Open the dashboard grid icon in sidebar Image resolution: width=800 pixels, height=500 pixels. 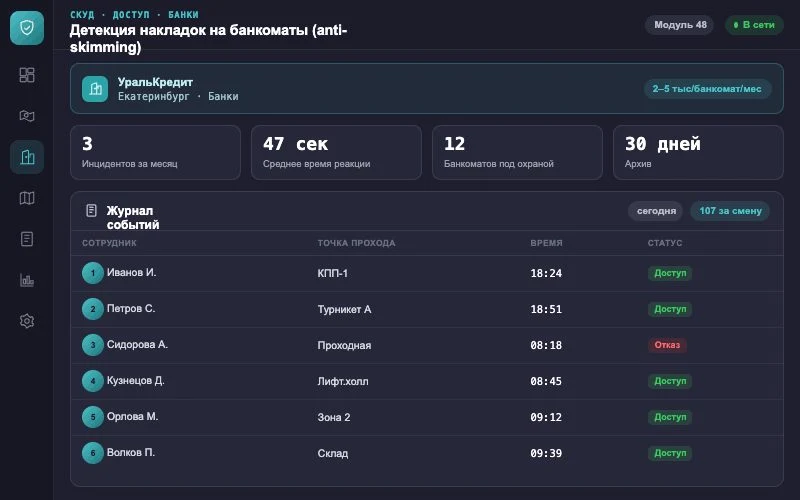(27, 75)
